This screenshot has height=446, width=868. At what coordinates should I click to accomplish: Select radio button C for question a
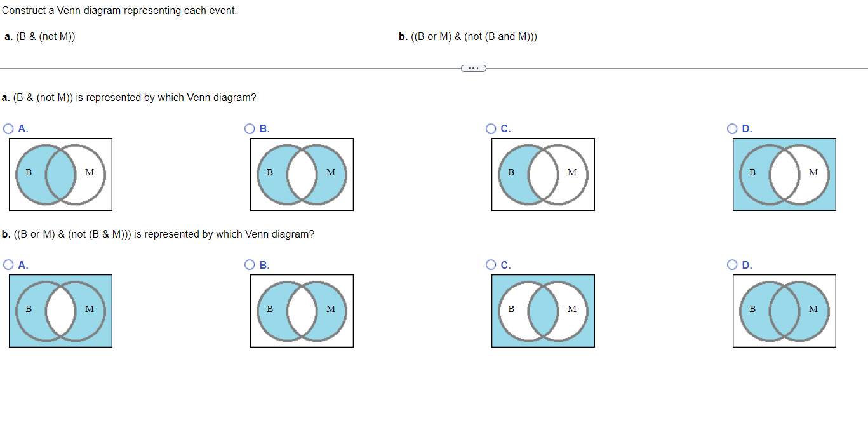click(491, 128)
